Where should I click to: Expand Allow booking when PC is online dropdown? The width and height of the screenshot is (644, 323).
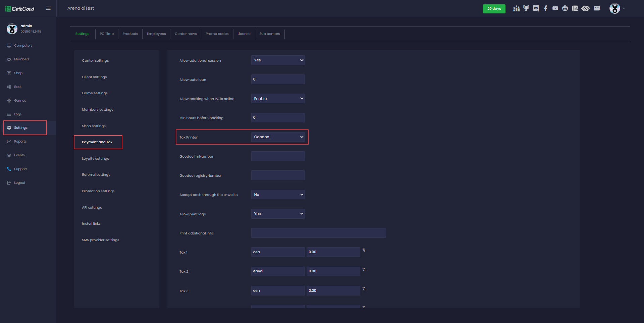[278, 99]
